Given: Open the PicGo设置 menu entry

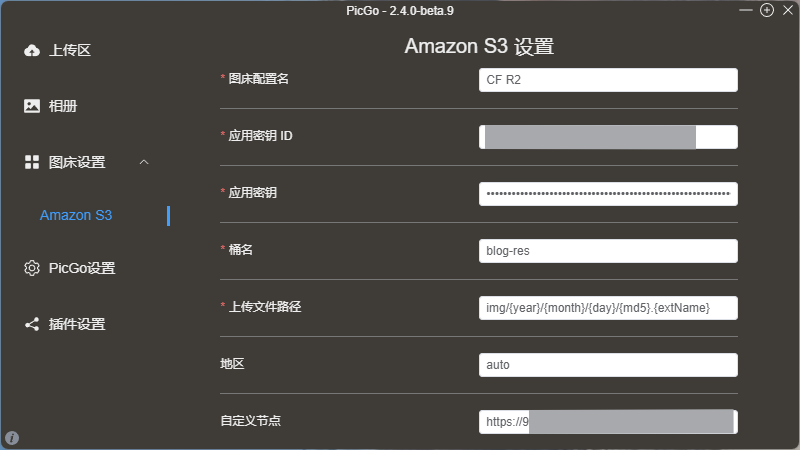Looking at the screenshot, I should click(x=82, y=268).
